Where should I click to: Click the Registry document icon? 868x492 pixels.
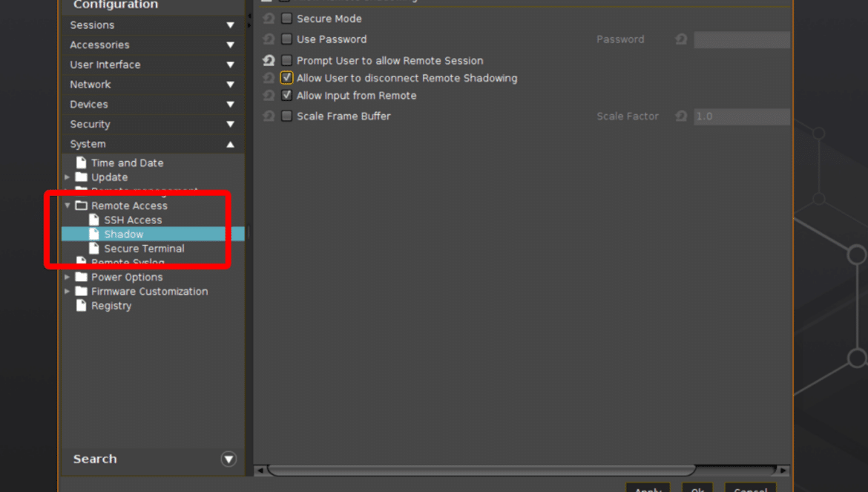pyautogui.click(x=82, y=306)
